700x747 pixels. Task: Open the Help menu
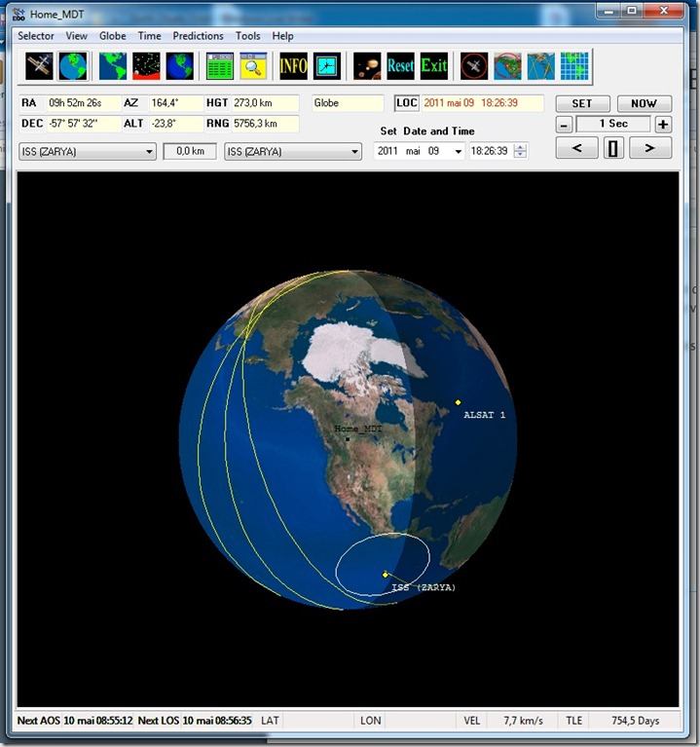(282, 36)
